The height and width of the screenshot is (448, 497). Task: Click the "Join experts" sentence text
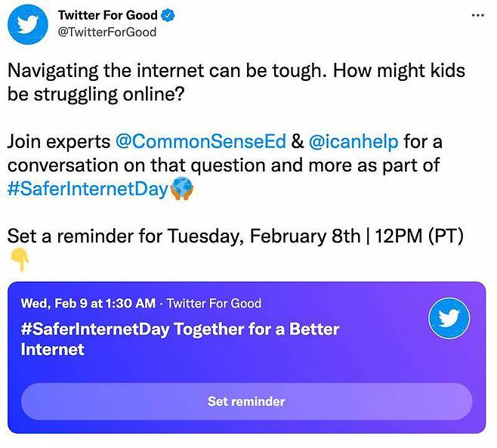pos(59,141)
